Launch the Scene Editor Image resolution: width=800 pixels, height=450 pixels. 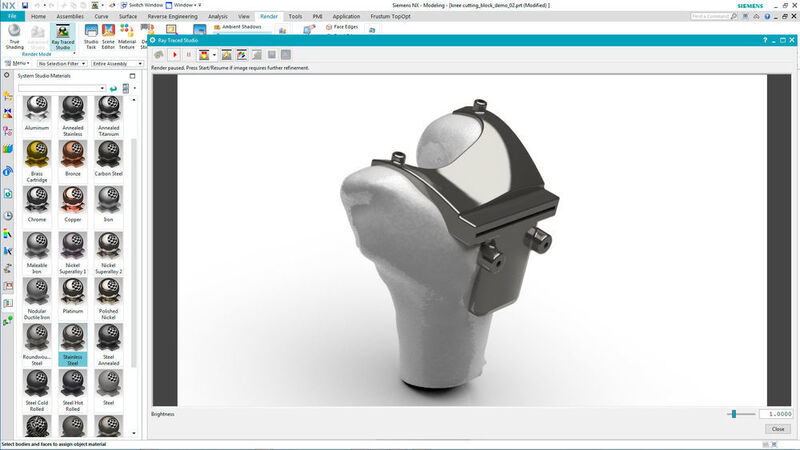click(x=108, y=37)
